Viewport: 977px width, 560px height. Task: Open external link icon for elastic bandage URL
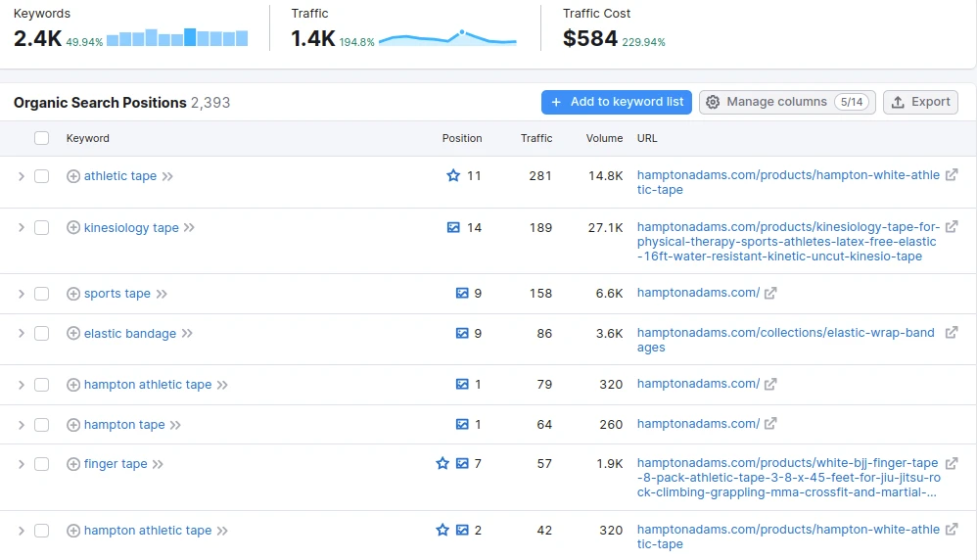(x=952, y=333)
